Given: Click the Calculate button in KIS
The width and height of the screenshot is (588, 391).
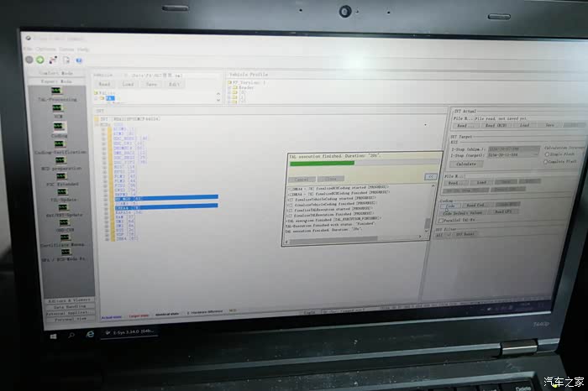Looking at the screenshot, I should [x=465, y=164].
